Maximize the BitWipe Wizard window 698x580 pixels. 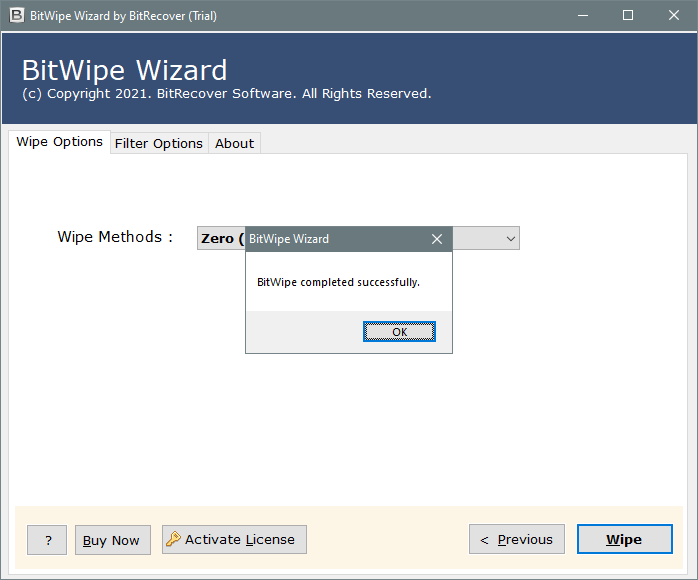coord(628,16)
